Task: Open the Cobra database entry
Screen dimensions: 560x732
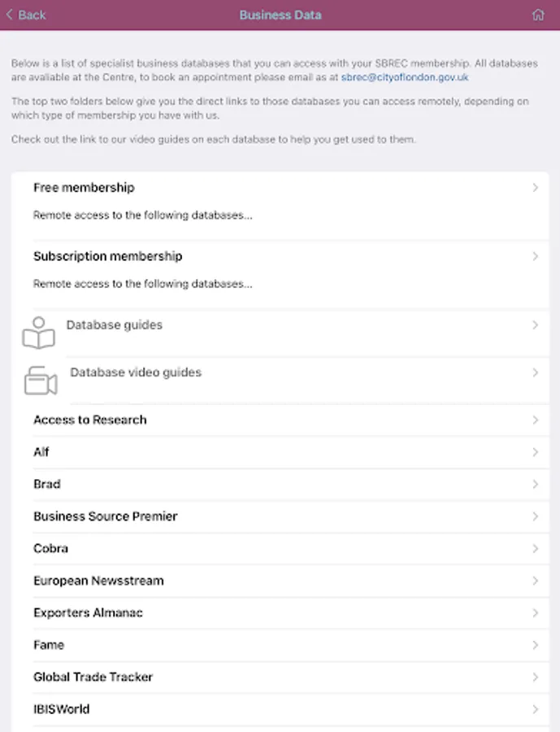Action: tap(50, 548)
